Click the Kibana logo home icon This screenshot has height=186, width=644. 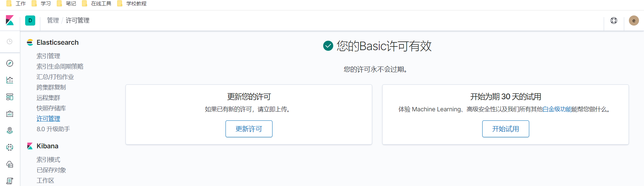pyautogui.click(x=10, y=21)
